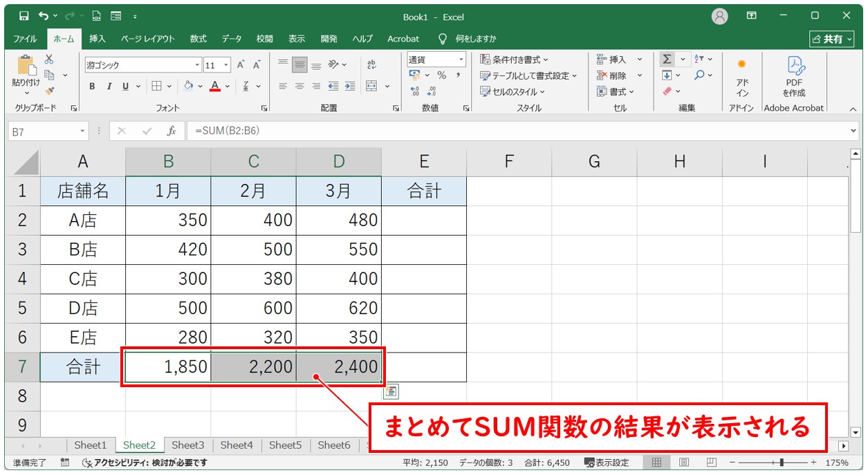The image size is (868, 475).
Task: Click the Insert Function fx icon
Action: coord(171,131)
